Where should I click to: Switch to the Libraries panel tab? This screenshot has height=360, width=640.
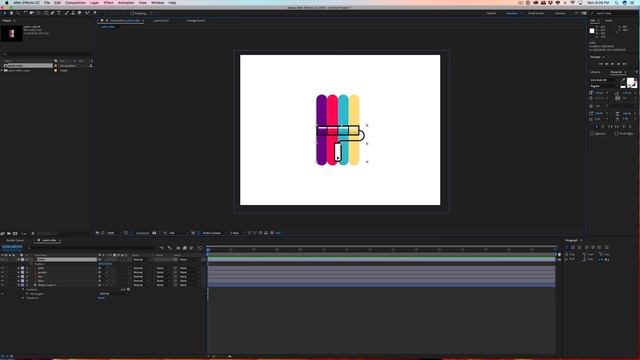pyautogui.click(x=596, y=72)
